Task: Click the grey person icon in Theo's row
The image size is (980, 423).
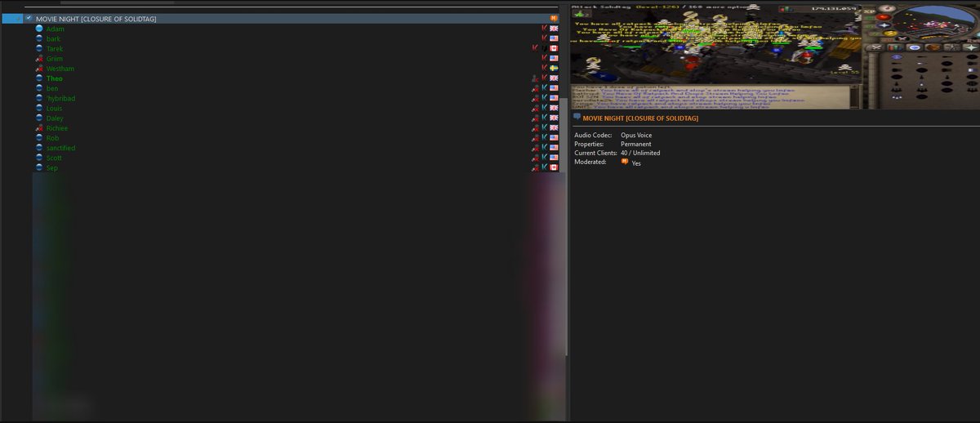Action: coord(535,78)
